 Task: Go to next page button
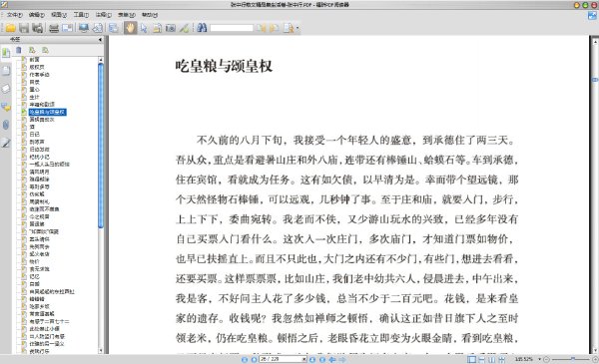coord(312,359)
